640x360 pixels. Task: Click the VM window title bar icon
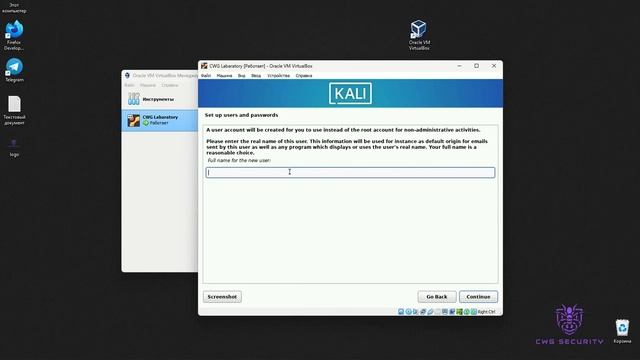tap(204, 66)
